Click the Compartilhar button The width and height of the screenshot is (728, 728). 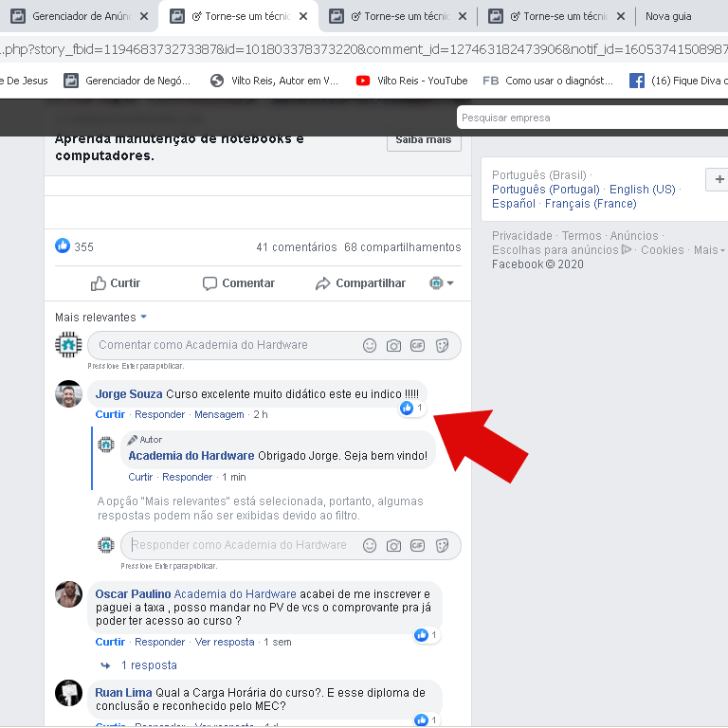click(x=360, y=283)
